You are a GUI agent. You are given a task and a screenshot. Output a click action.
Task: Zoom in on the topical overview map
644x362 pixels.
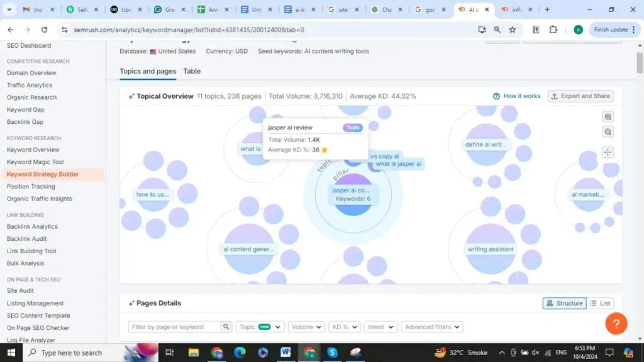608,117
